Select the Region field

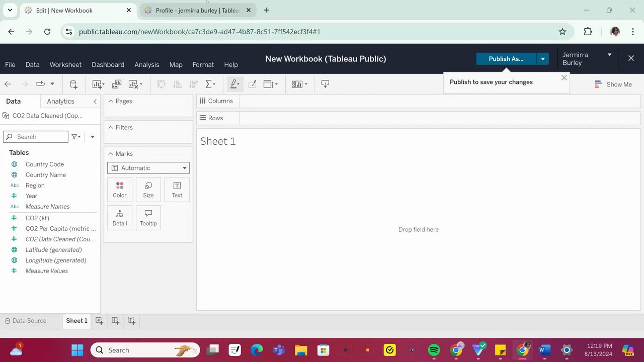pos(35,186)
